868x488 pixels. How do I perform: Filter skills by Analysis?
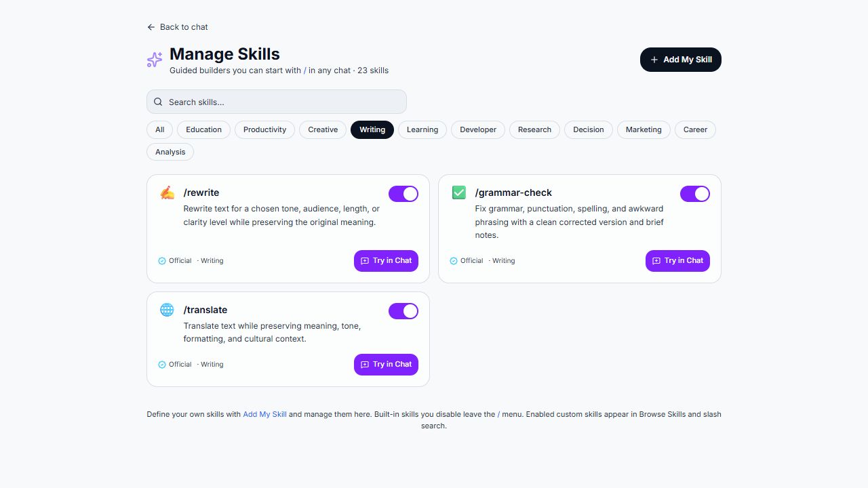[x=170, y=152]
